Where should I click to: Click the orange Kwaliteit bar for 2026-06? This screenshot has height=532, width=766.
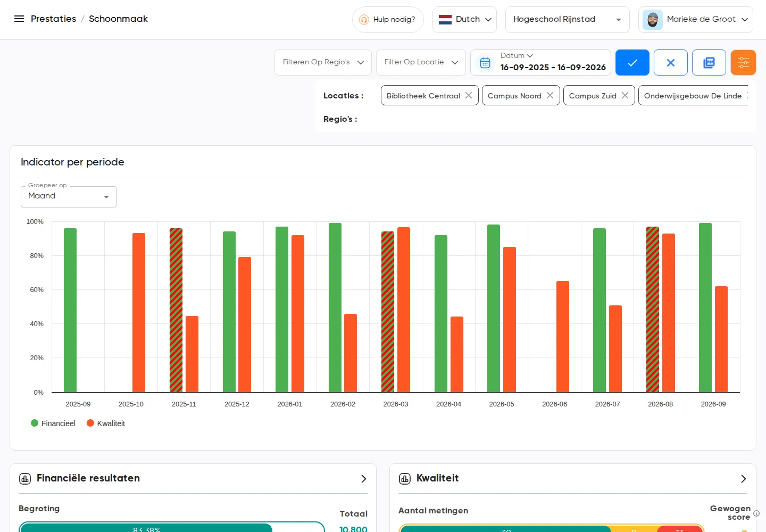point(563,337)
